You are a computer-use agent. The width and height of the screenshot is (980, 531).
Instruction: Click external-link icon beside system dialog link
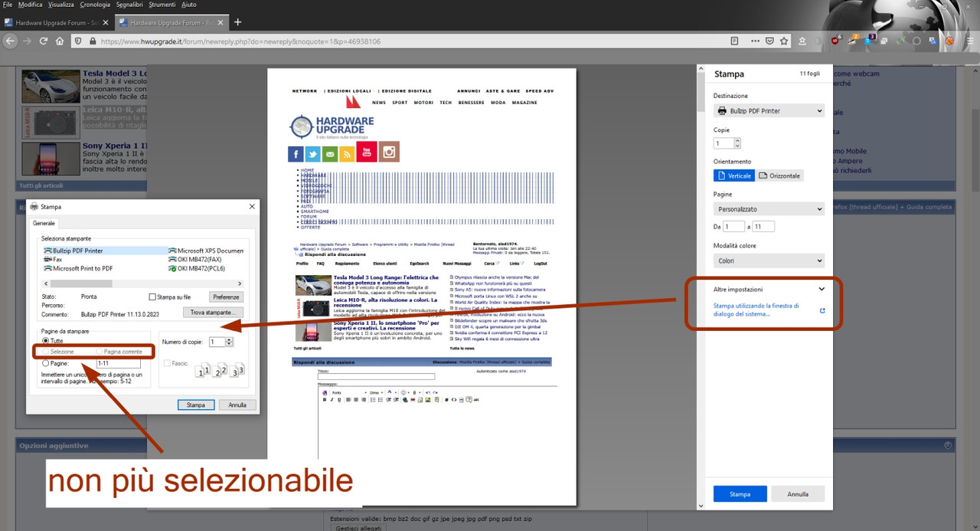click(822, 310)
